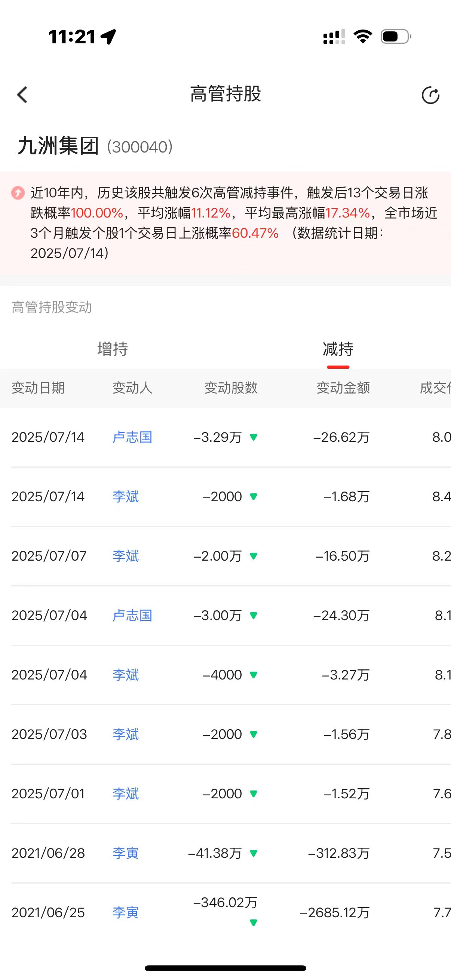Open 李寅 in the 2021/06/28 row

click(126, 853)
